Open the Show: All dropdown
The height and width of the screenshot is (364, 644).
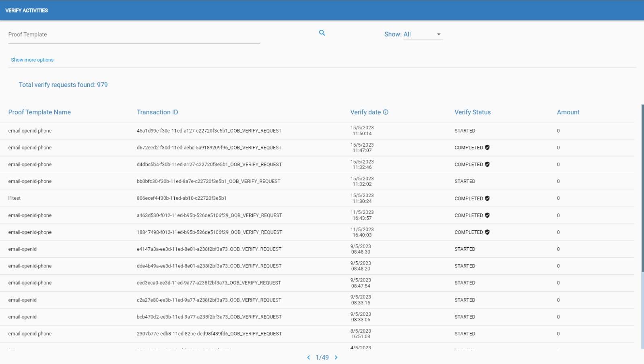pos(423,34)
